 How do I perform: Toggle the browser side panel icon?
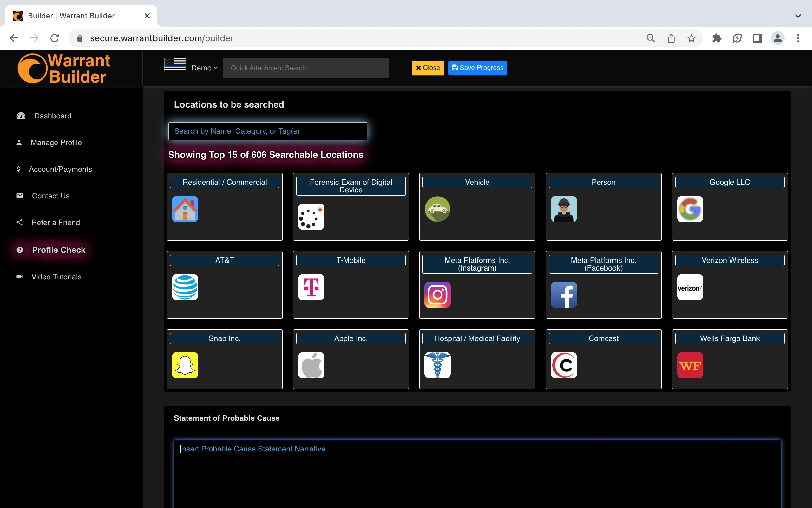tap(757, 38)
